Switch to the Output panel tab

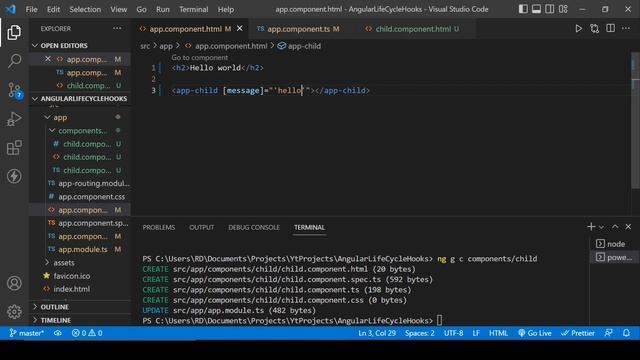tap(201, 227)
